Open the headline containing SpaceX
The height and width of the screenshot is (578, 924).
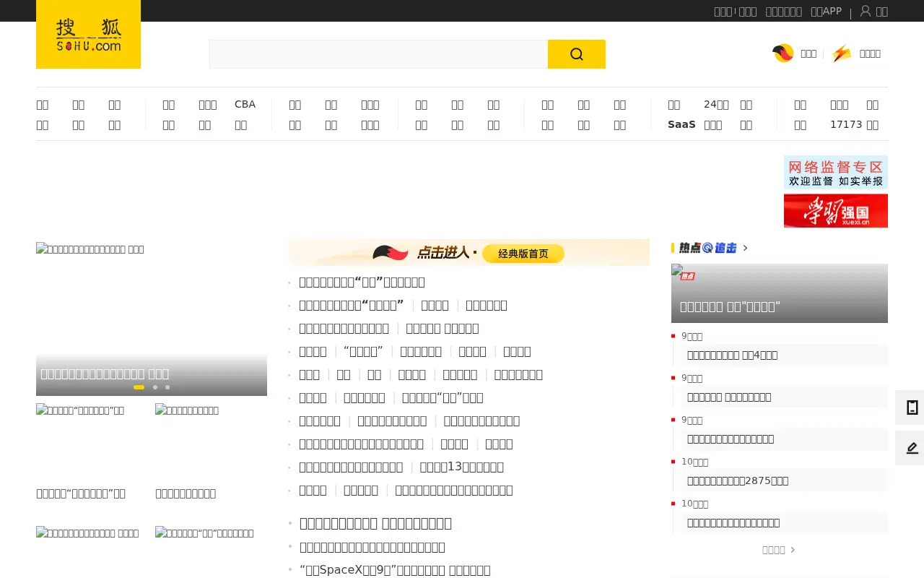[395, 570]
